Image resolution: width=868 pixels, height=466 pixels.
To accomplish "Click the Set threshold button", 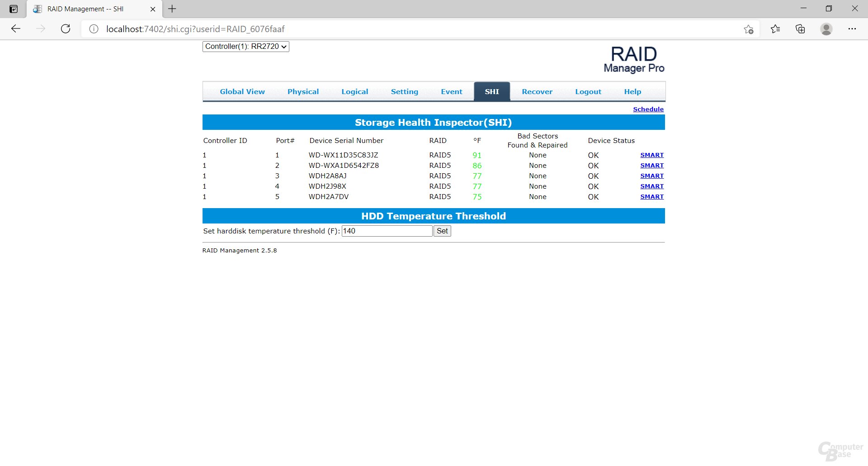I will [x=442, y=231].
